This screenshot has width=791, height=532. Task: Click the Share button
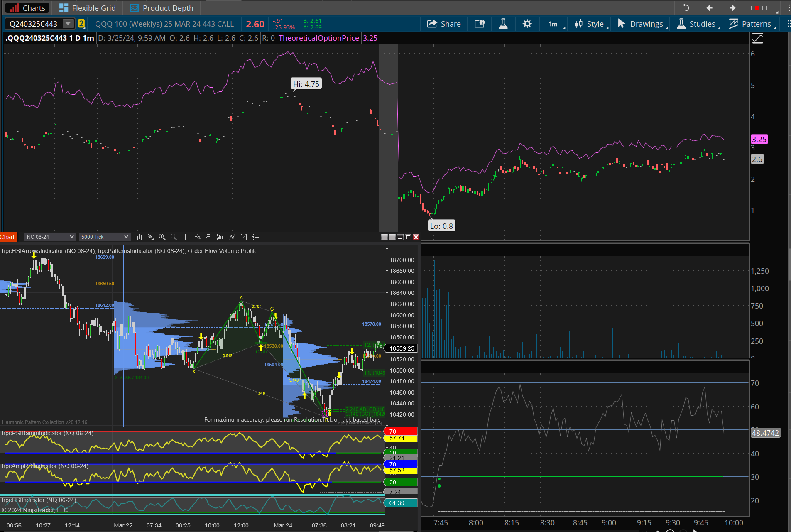[x=444, y=24]
